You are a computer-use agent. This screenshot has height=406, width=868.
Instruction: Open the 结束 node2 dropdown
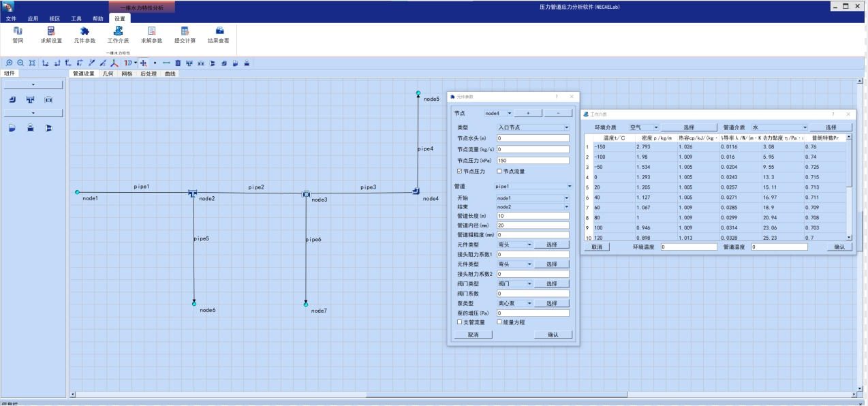click(x=533, y=206)
